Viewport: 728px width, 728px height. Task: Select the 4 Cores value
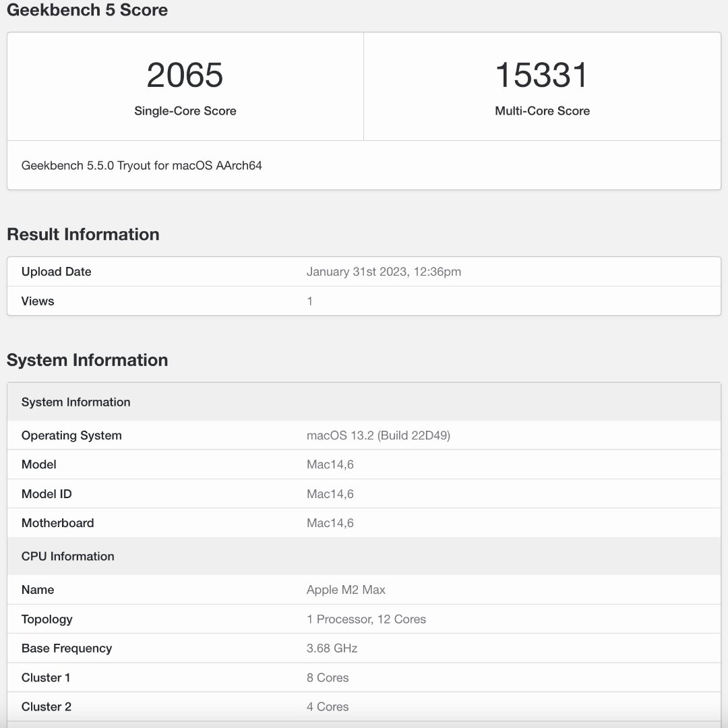328,707
